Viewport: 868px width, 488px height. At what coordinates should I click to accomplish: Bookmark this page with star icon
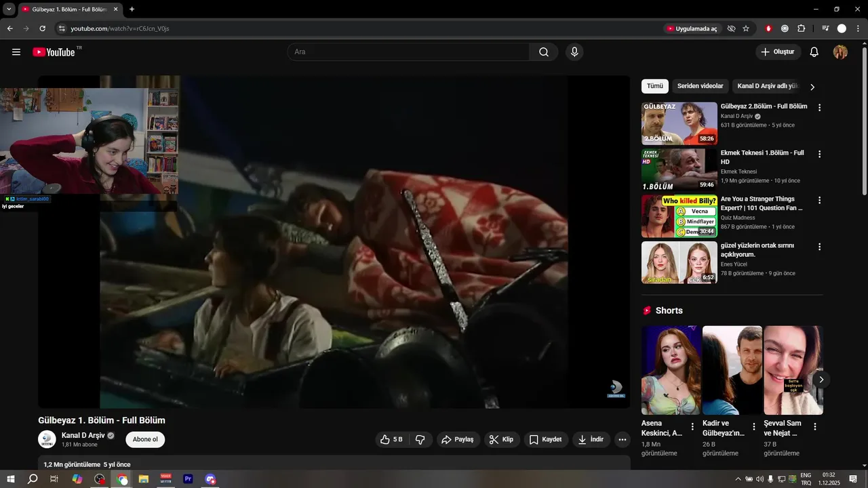pos(746,28)
